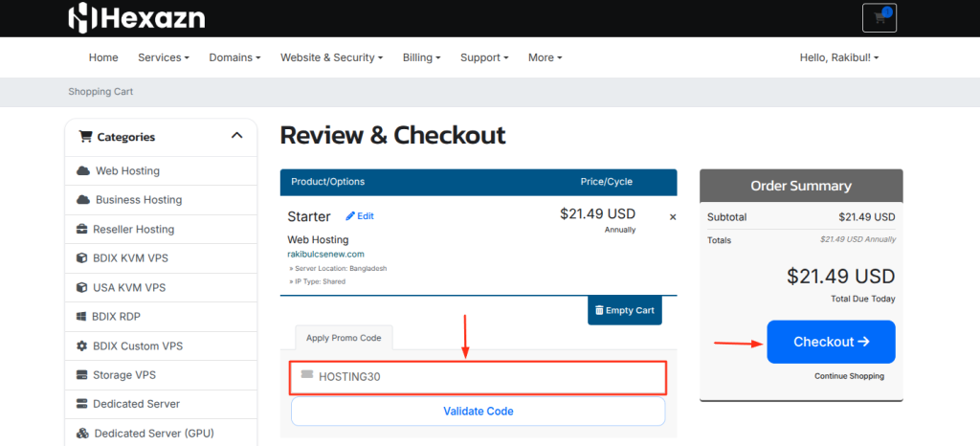Click the Storage VPS drive icon

click(x=82, y=375)
